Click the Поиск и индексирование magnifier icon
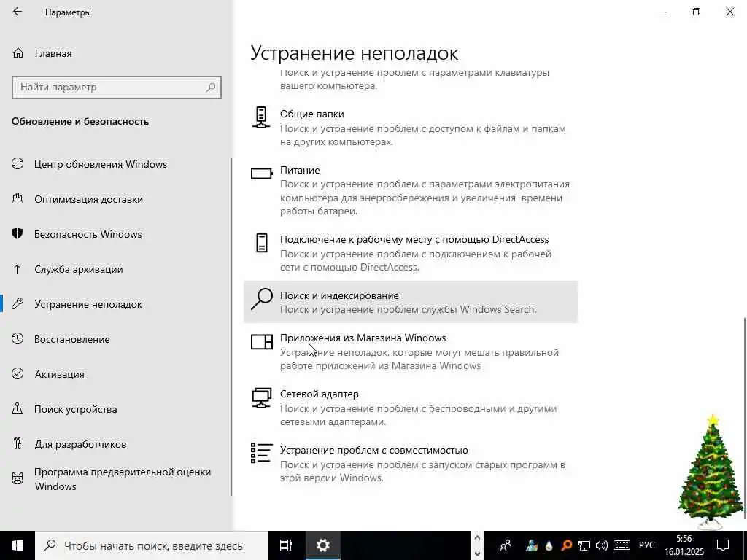This screenshot has height=560, width=747. [x=262, y=300]
